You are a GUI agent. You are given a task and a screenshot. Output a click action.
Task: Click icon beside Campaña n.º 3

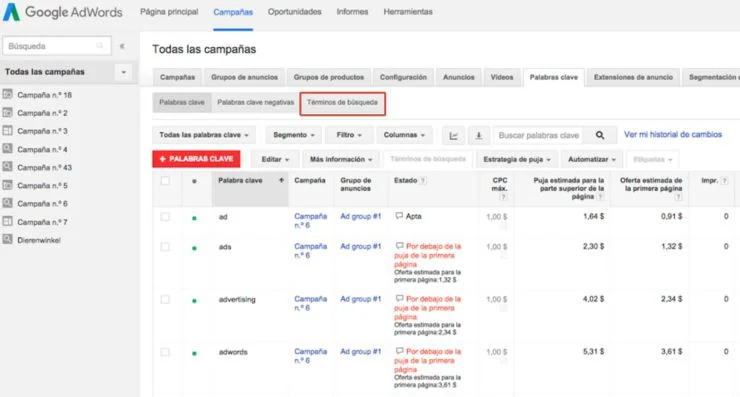tap(8, 131)
